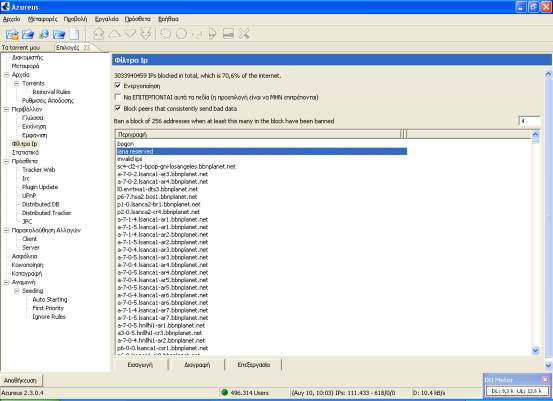The width and height of the screenshot is (553, 401).
Task: Select the iana reserved row
Action: 261,151
